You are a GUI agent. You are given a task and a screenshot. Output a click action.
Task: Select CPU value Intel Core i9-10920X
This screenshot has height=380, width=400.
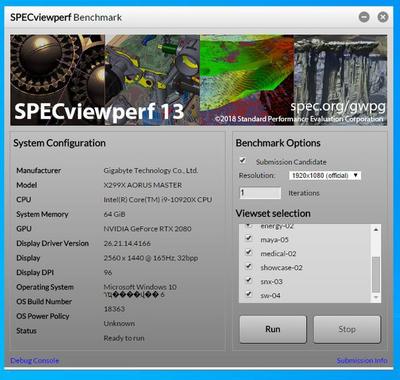[x=158, y=200]
